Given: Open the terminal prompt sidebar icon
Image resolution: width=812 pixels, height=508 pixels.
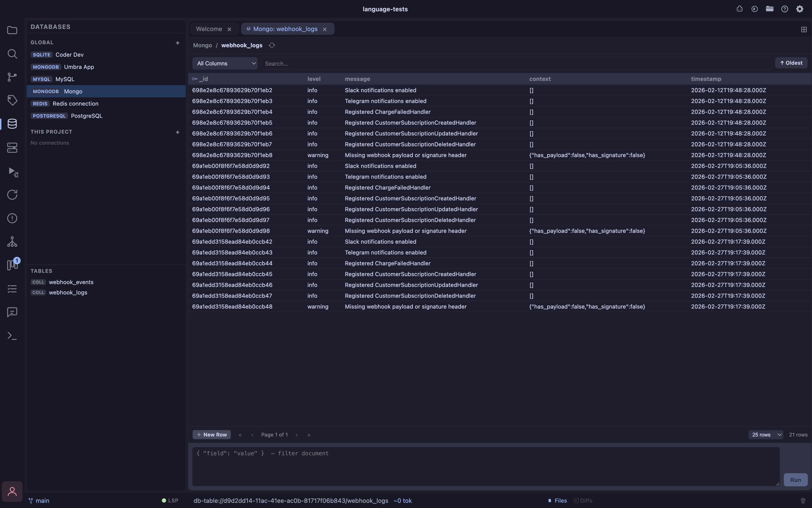Looking at the screenshot, I should coord(12,336).
